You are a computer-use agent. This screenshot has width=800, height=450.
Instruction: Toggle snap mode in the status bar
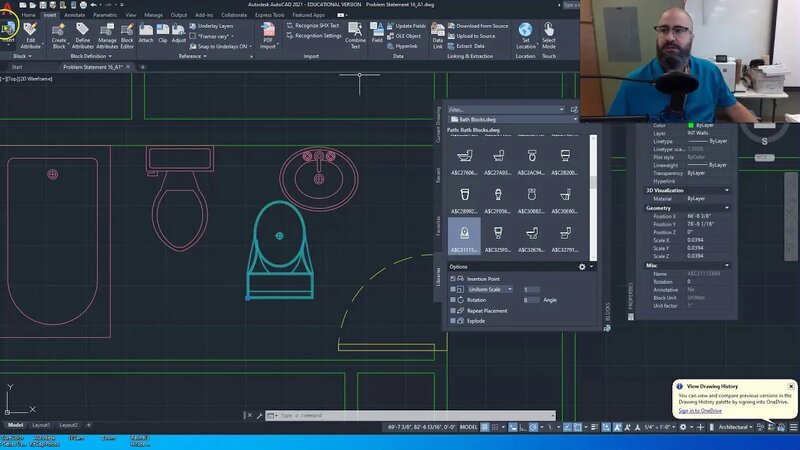tap(495, 427)
